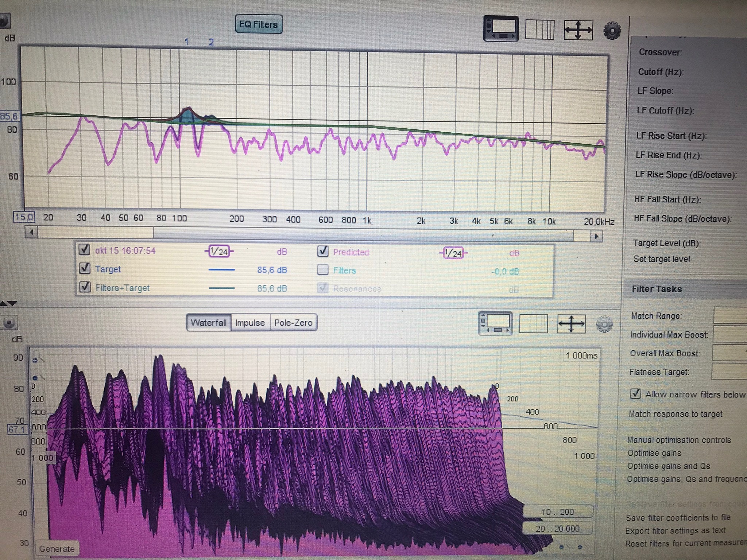The width and height of the screenshot is (747, 560).
Task: Click waterfall free-move arrows icon
Action: point(571,324)
